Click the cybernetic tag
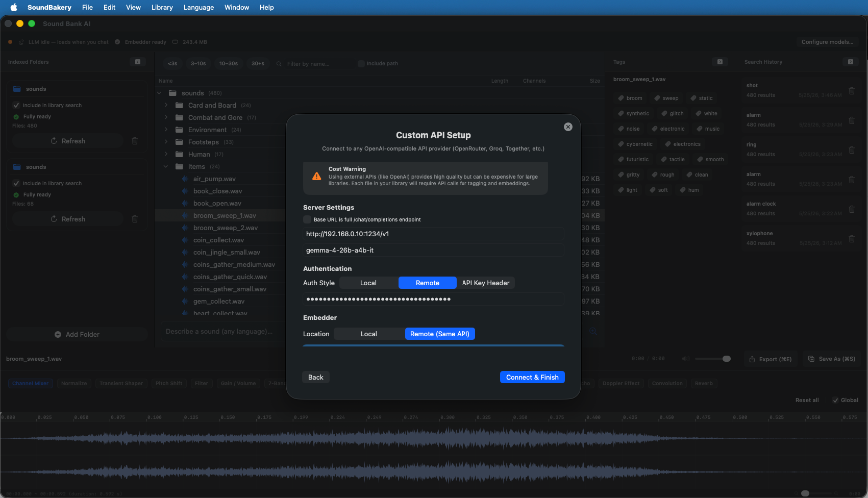This screenshot has width=868, height=498. coord(635,144)
